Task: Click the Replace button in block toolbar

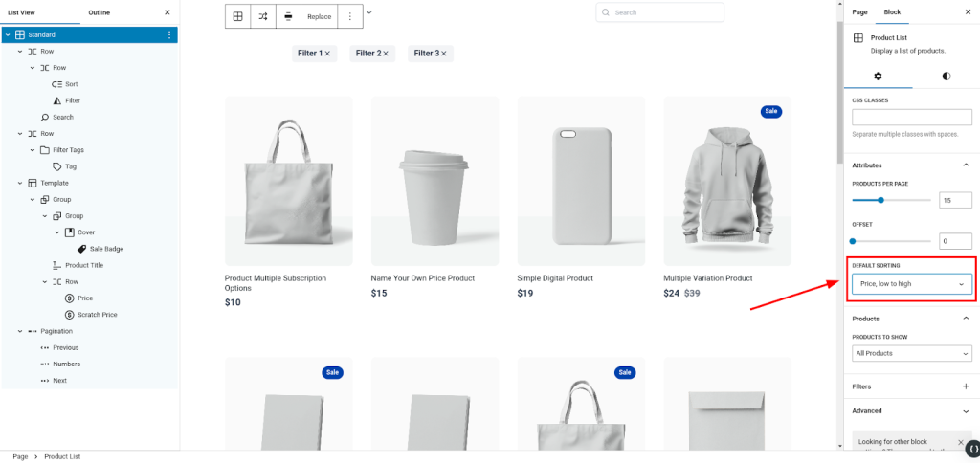Action: click(320, 17)
